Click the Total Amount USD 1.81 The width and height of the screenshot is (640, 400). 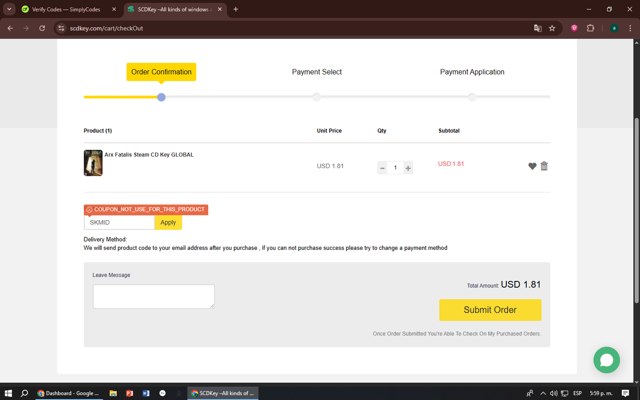tap(504, 284)
